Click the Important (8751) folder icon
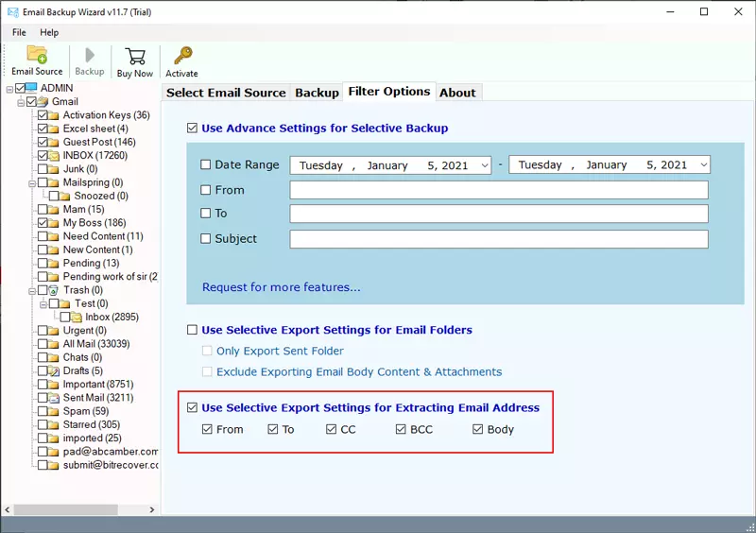This screenshot has width=756, height=533. (54, 385)
